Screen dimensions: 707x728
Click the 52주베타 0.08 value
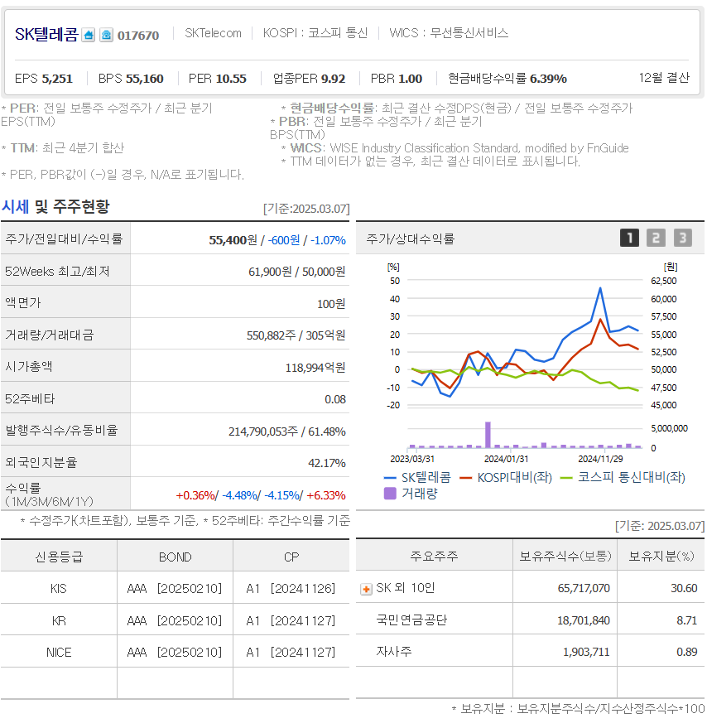pyautogui.click(x=335, y=399)
